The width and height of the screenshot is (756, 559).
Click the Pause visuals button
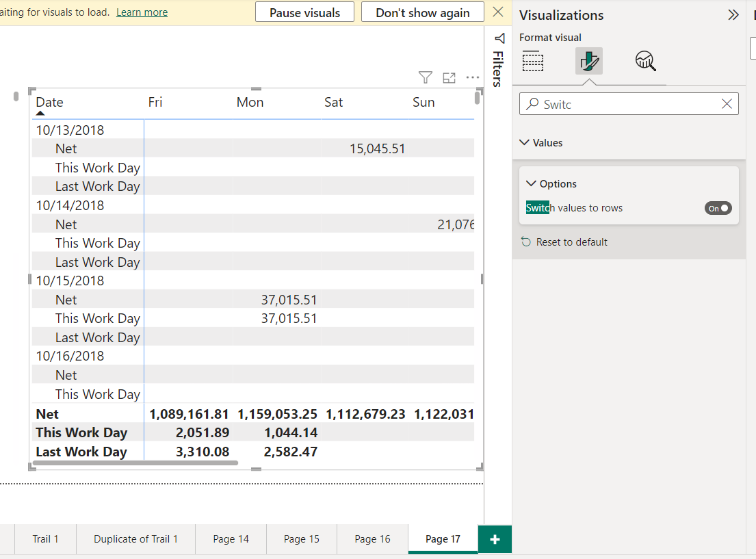coord(304,12)
